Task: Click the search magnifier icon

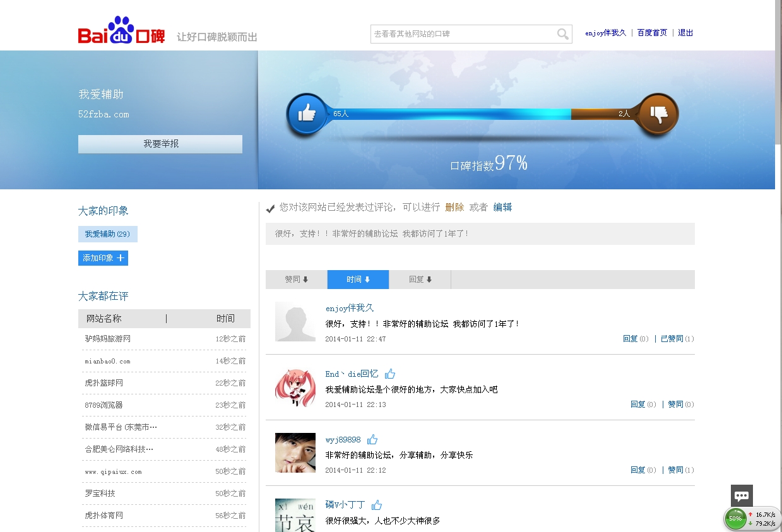Action: pos(562,34)
